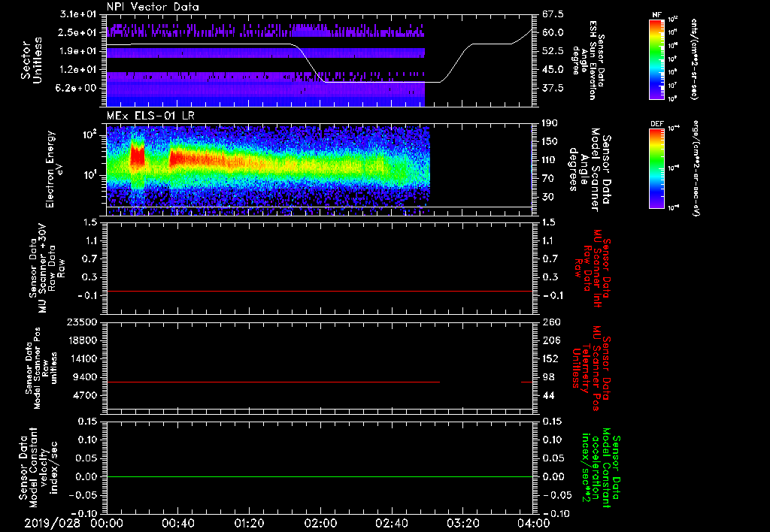Click the 04:00 time axis label
Viewport: 770px width, 532px height.
pyautogui.click(x=534, y=523)
